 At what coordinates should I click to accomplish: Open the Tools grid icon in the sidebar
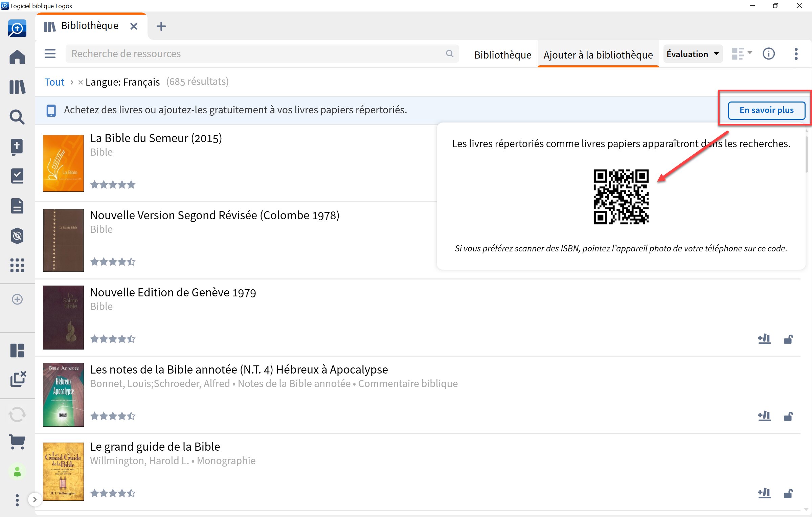pos(17,265)
